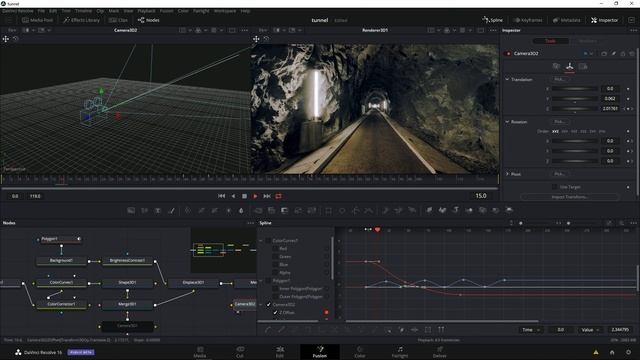
Task: Add a Transform node from the toolbar
Action: 311,210
